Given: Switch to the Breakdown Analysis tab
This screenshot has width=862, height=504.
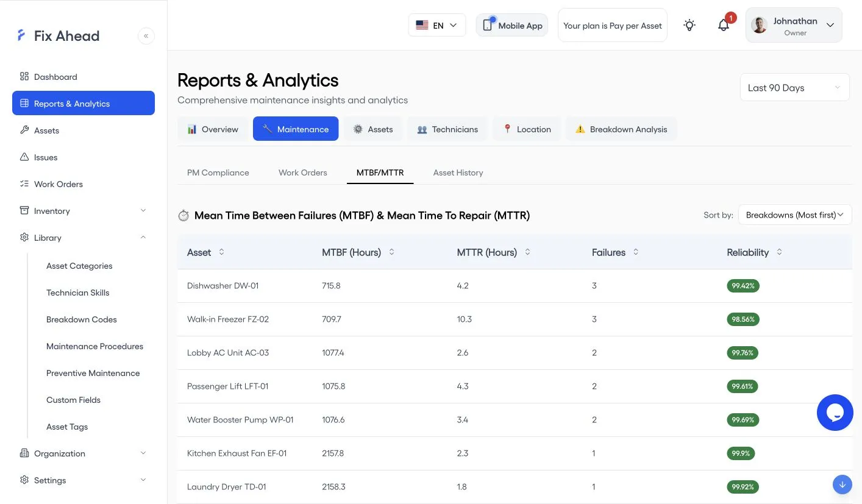Looking at the screenshot, I should tap(621, 129).
